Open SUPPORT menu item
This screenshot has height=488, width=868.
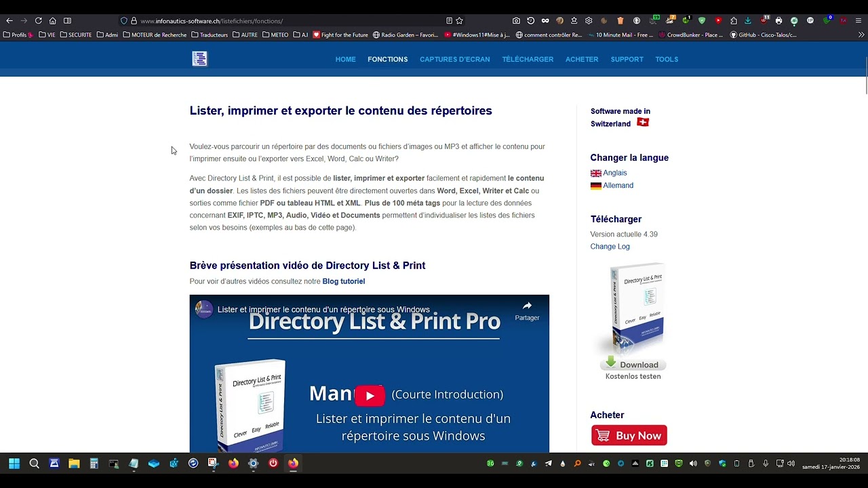tap(627, 60)
